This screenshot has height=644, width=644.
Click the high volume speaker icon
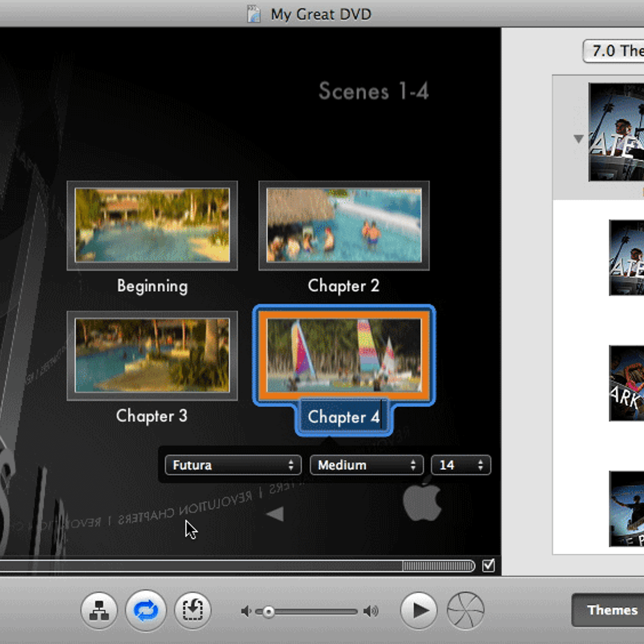(x=371, y=612)
